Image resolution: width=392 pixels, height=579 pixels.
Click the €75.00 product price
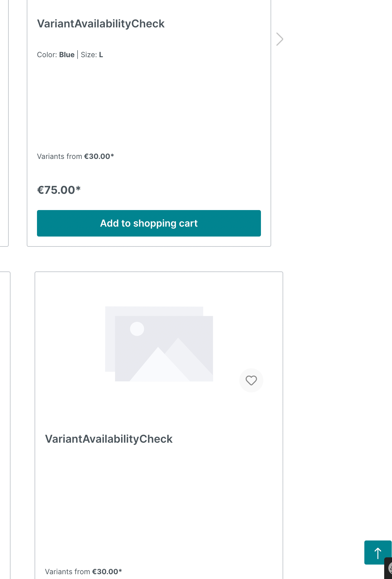pyautogui.click(x=59, y=190)
